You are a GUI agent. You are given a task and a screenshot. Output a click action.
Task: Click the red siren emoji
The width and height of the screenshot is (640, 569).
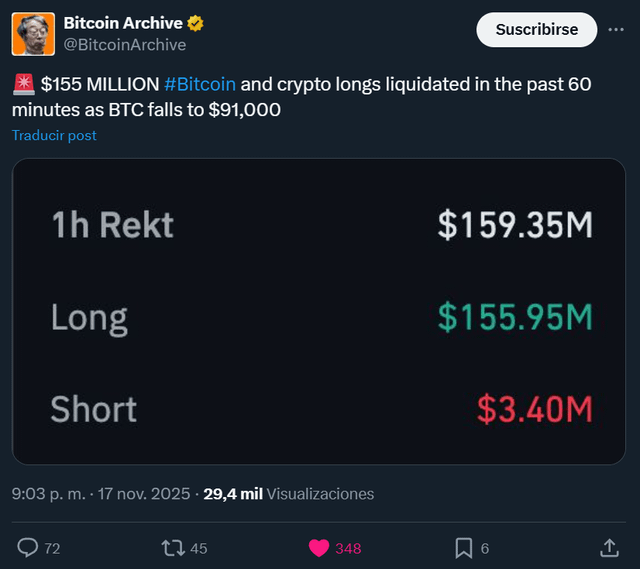click(x=23, y=84)
